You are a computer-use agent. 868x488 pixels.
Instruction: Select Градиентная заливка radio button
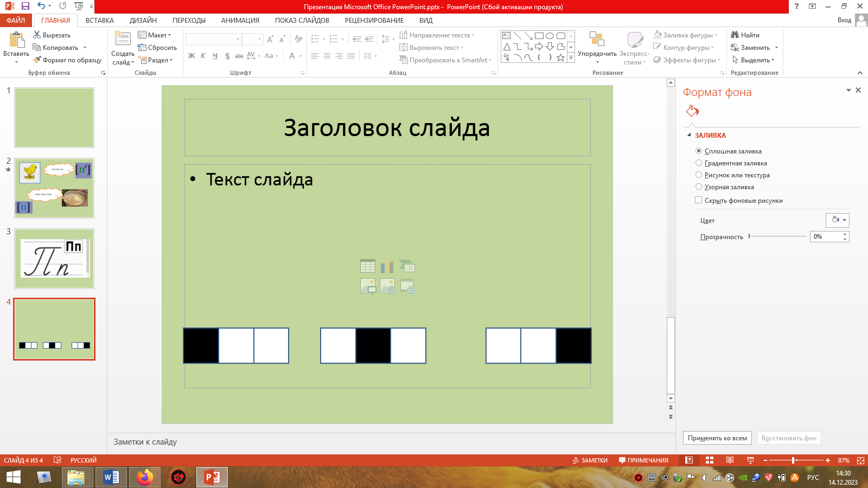pos(699,163)
